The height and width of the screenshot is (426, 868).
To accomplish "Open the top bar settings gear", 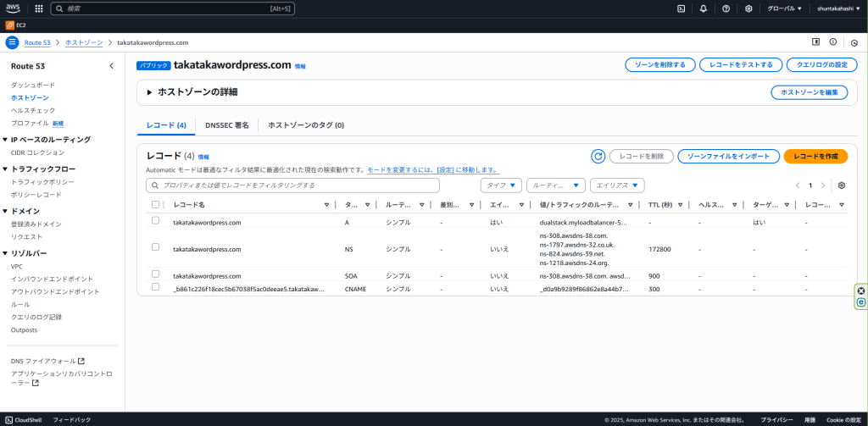I will (x=748, y=8).
